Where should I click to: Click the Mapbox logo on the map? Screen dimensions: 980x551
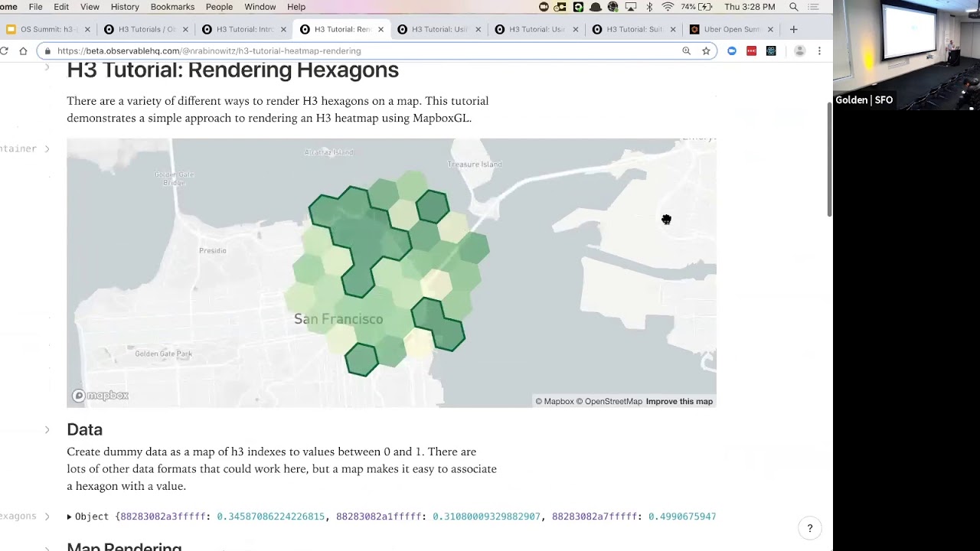point(100,396)
